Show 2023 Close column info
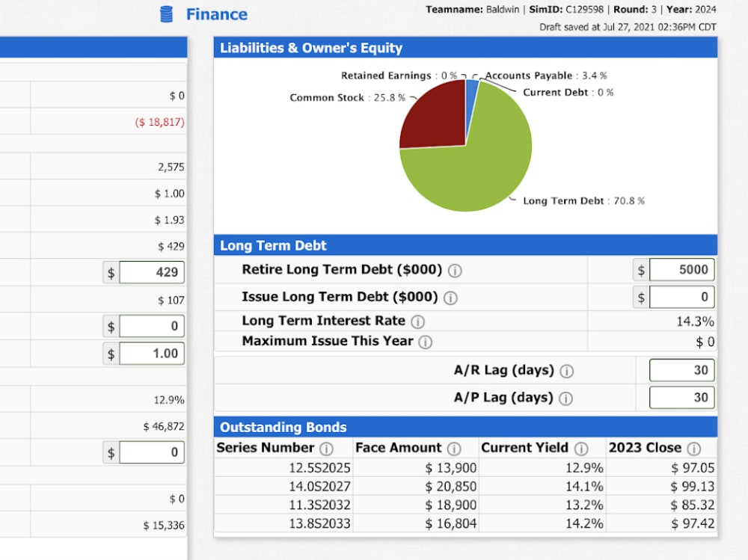 coord(693,449)
